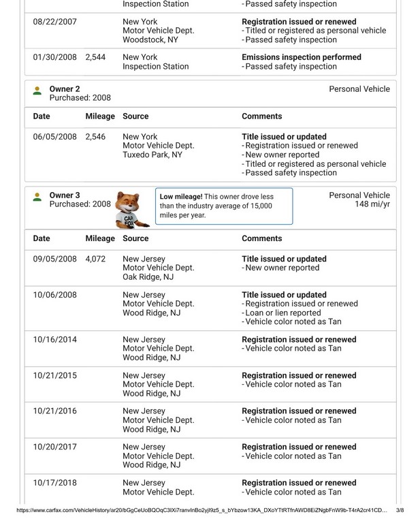Image resolution: width=420 pixels, height=523 pixels.
Task: Click the Tuxedo Park, NY source text
Action: pyautogui.click(x=152, y=155)
